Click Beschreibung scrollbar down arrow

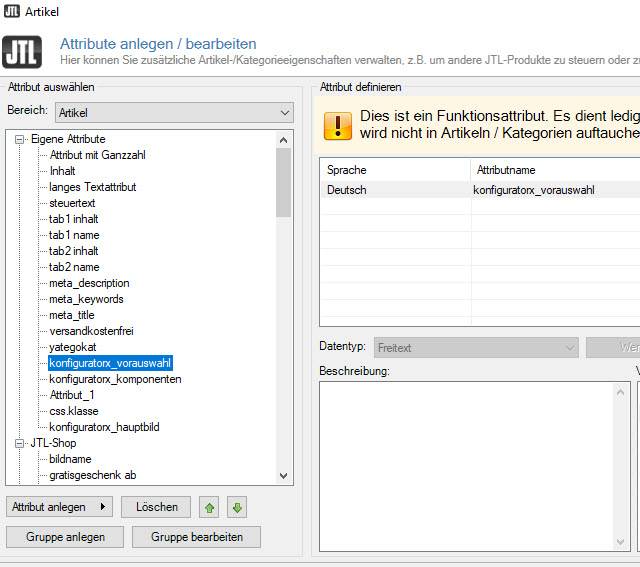click(x=620, y=542)
